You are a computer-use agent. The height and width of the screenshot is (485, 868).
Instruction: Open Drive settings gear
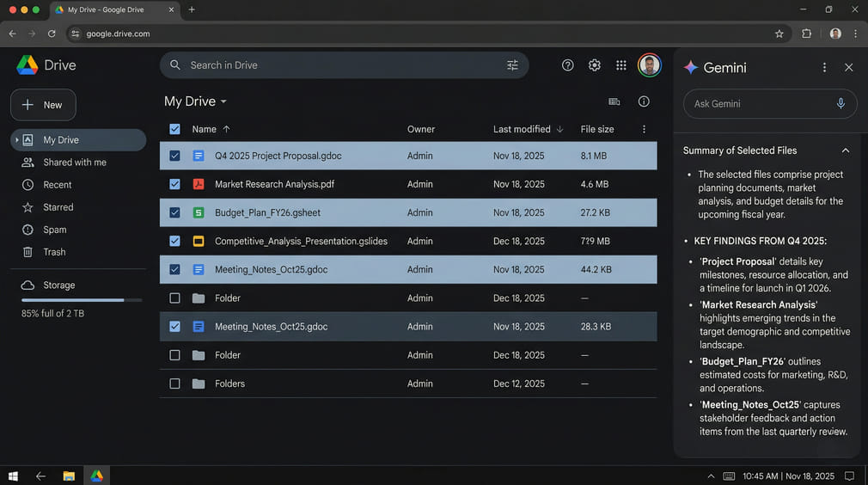pos(594,65)
